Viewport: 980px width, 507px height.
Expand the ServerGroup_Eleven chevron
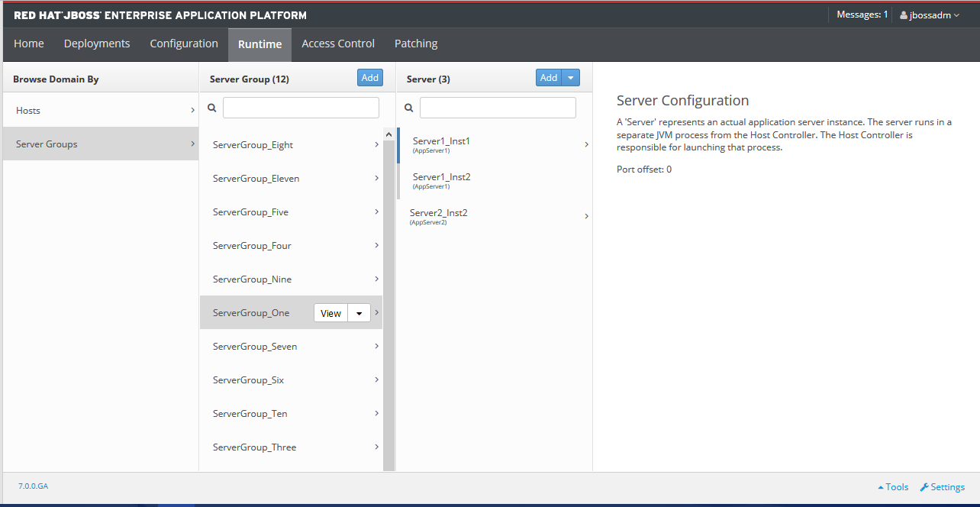coord(377,178)
